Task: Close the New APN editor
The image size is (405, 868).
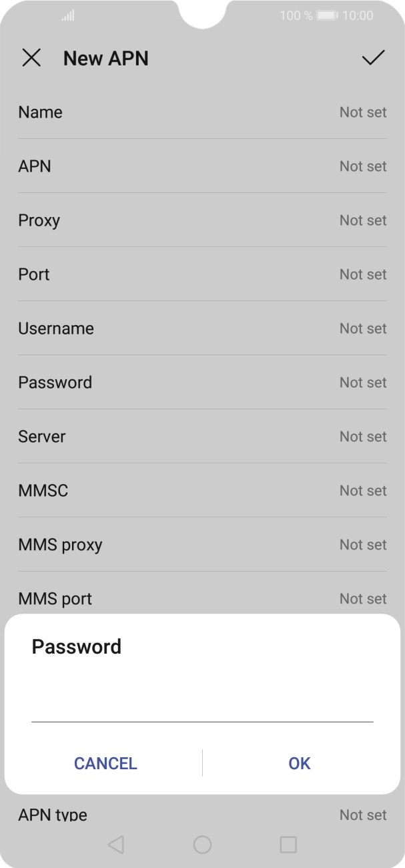Action: click(x=31, y=58)
